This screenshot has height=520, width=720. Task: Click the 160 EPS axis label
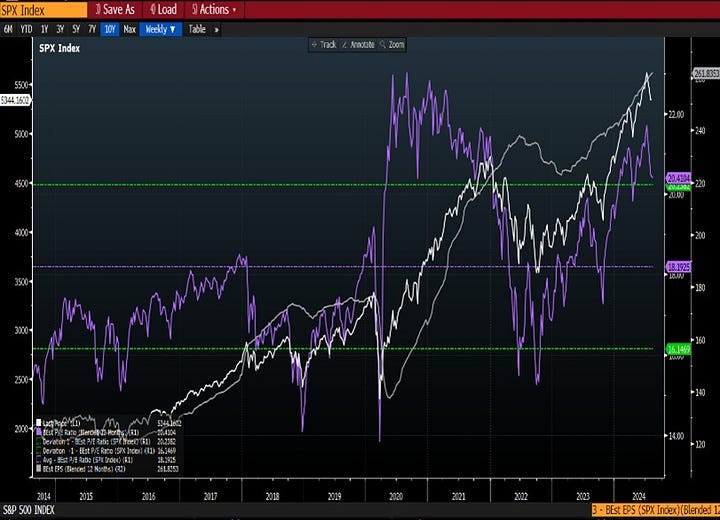(x=700, y=340)
